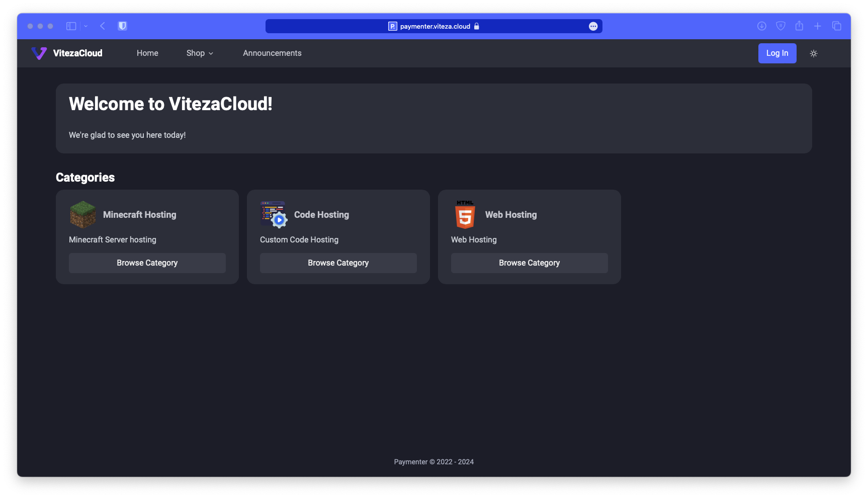The height and width of the screenshot is (498, 868).
Task: Open the VitezaCloud brand name link
Action: tap(77, 53)
